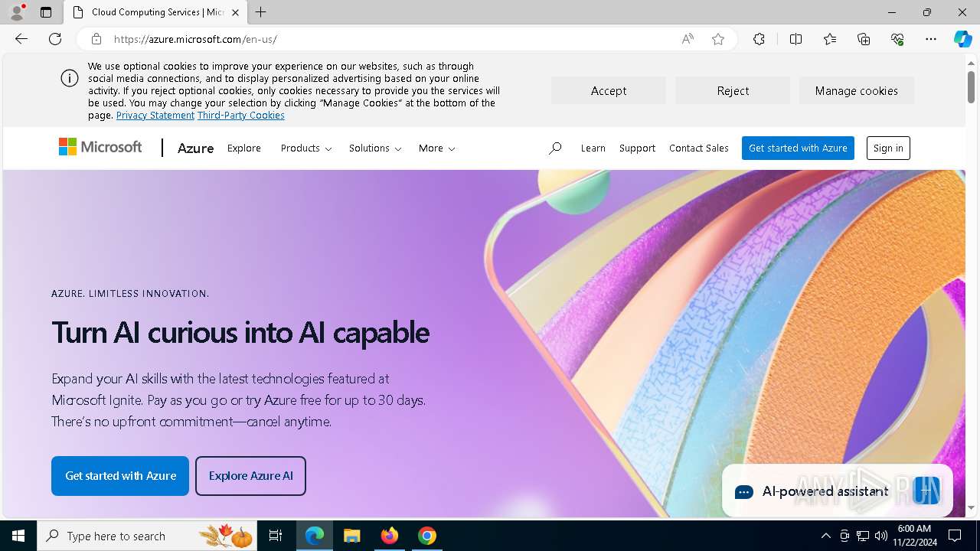Open the Third-Party Cookies link
Viewport: 980px width, 551px height.
coord(241,116)
